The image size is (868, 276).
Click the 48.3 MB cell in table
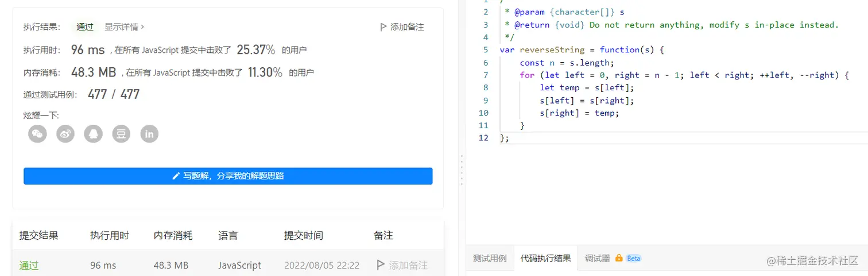coord(171,265)
